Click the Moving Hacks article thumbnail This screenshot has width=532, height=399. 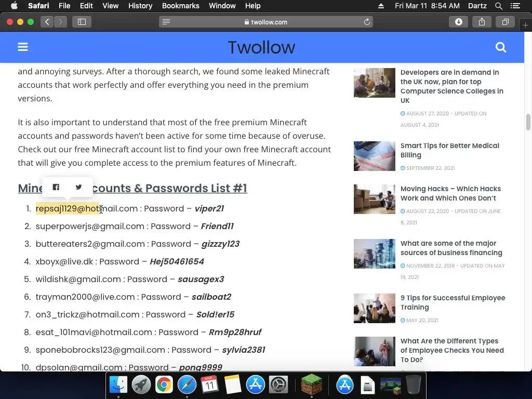coord(374,199)
